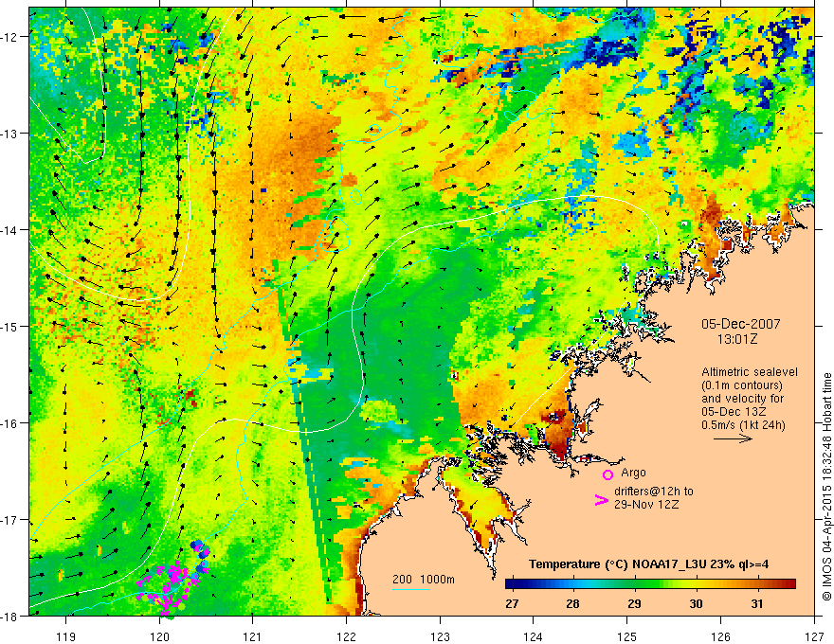
Task: Click the time label 13:01Z
Action: point(737,339)
